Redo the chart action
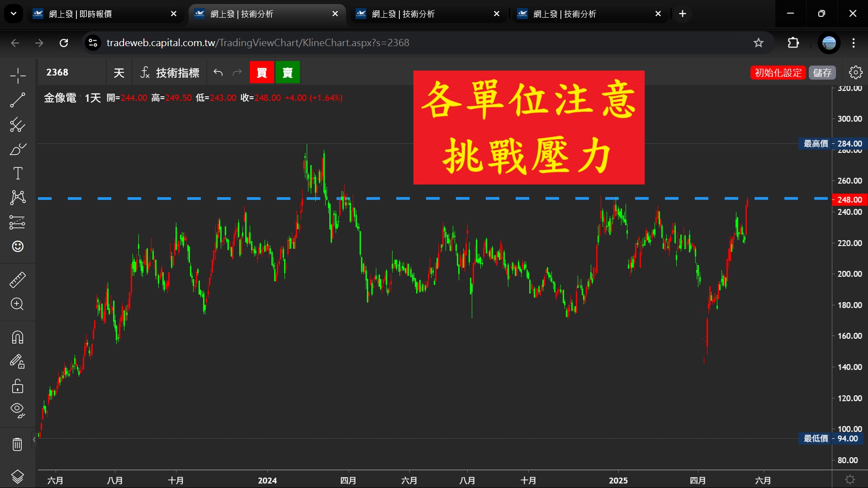 (x=237, y=72)
